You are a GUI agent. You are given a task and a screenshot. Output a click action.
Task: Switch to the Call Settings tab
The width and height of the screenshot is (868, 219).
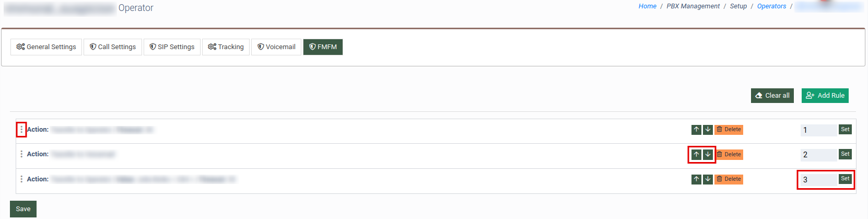(113, 47)
